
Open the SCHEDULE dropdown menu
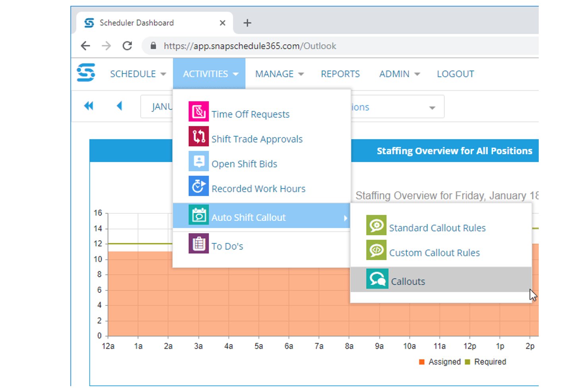click(138, 74)
